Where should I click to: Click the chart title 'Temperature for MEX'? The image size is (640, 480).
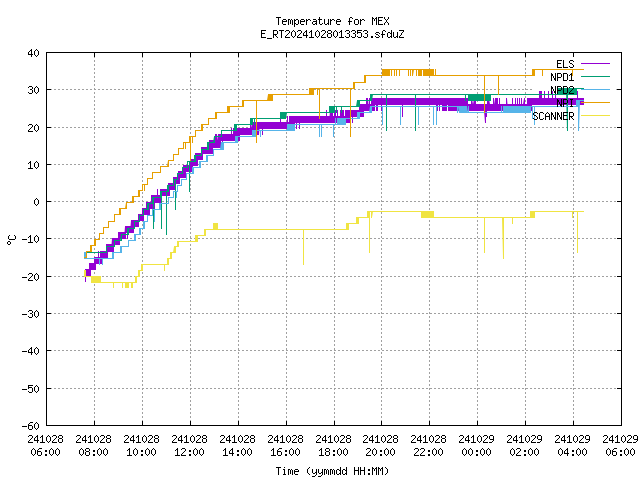coord(332,21)
